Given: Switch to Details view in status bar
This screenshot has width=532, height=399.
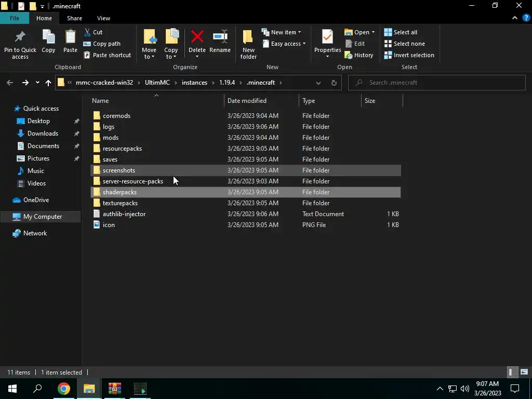Looking at the screenshot, I should coord(512,372).
